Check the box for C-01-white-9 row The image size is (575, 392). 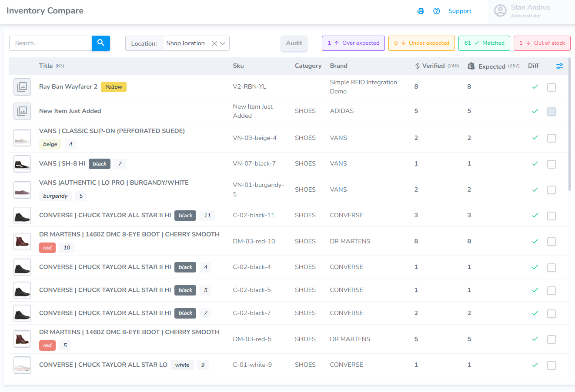point(552,365)
